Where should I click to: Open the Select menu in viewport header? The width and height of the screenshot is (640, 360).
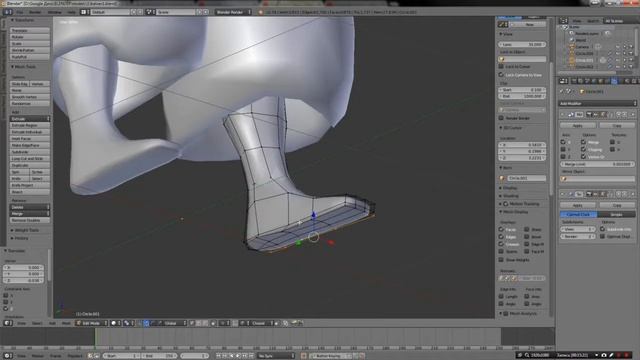click(37, 323)
